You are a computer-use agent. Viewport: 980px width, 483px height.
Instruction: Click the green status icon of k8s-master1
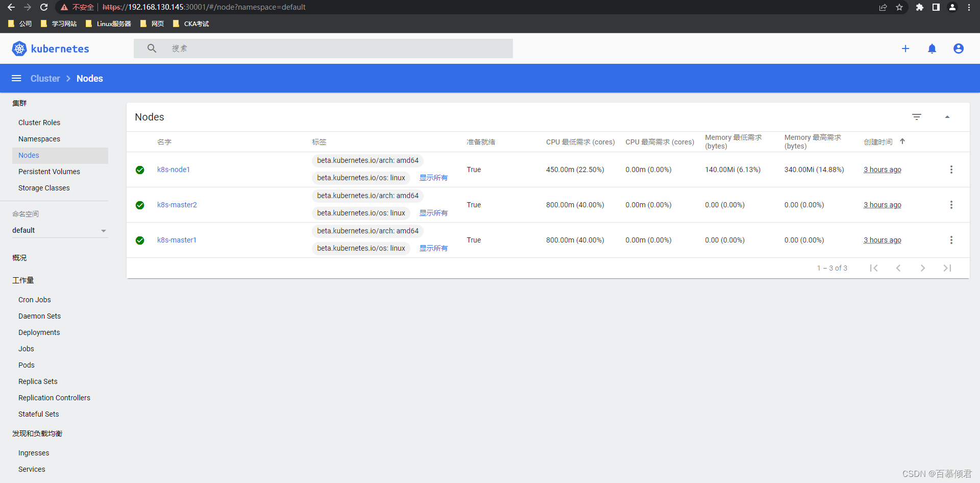(x=140, y=240)
